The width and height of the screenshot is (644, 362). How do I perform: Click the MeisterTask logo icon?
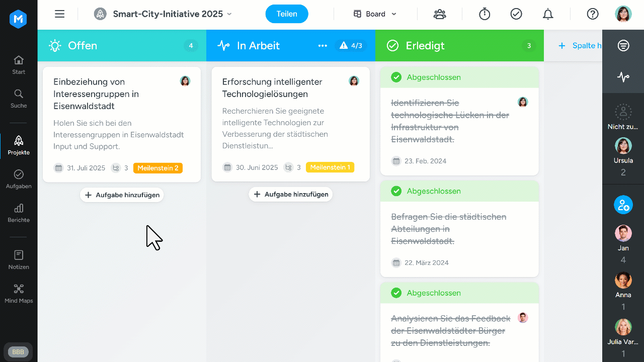click(19, 19)
